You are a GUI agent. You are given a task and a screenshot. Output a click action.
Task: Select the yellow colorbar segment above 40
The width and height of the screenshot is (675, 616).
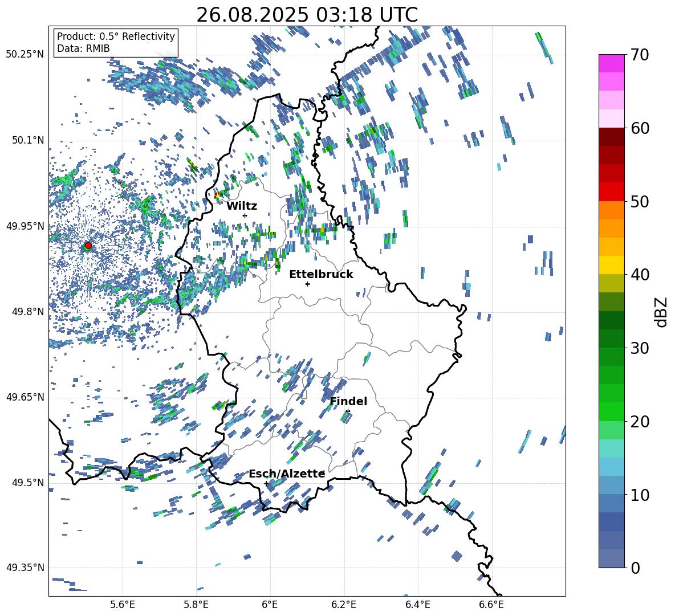(x=611, y=266)
